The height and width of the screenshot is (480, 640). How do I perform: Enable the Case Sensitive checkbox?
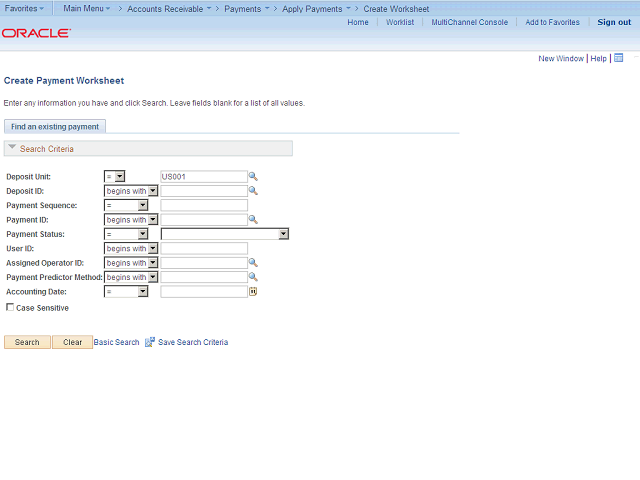coord(10,307)
